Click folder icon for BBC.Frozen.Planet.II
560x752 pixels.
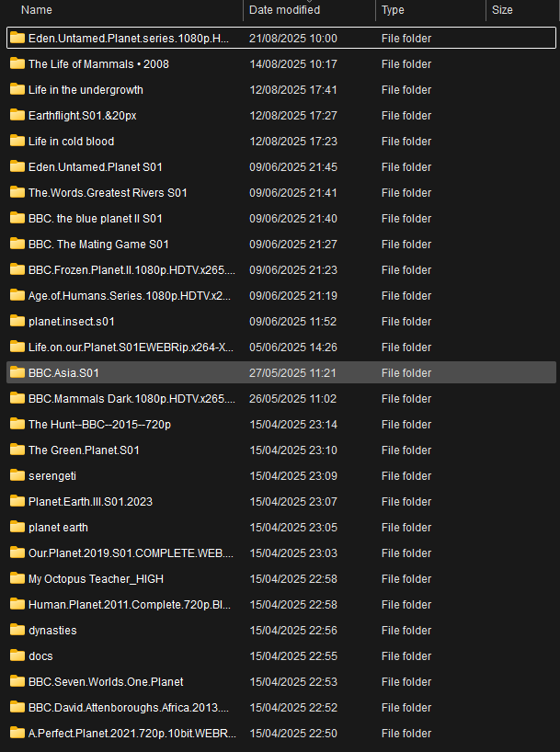click(x=17, y=270)
